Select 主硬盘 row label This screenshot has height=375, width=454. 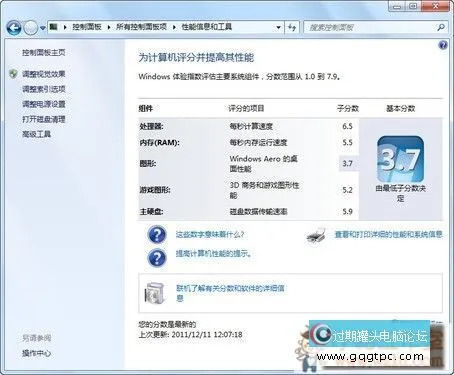click(x=151, y=211)
